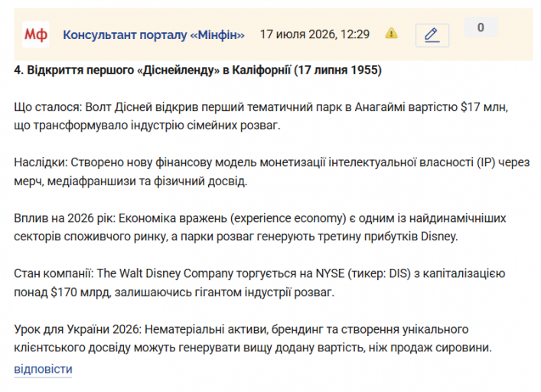The height and width of the screenshot is (392, 541).
Task: Click the paragraph starting Урок для України 2026
Action: coord(253,338)
